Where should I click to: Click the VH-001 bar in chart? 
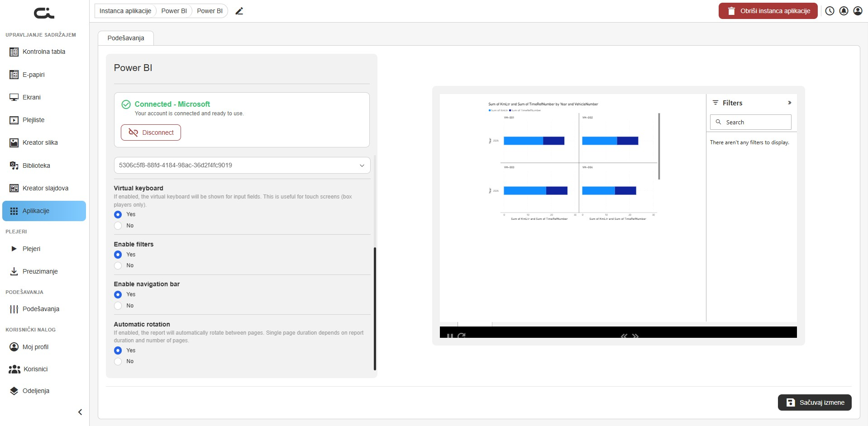(534, 141)
